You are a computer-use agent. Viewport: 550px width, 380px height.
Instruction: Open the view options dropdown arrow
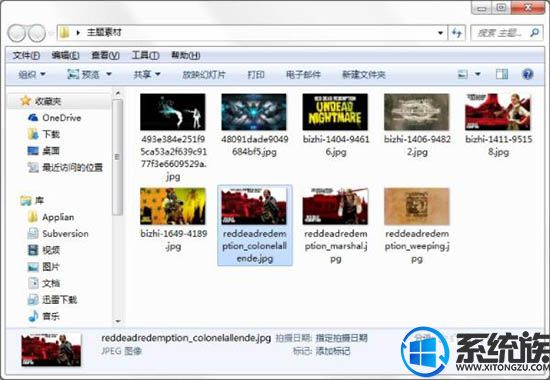pyautogui.click(x=478, y=74)
